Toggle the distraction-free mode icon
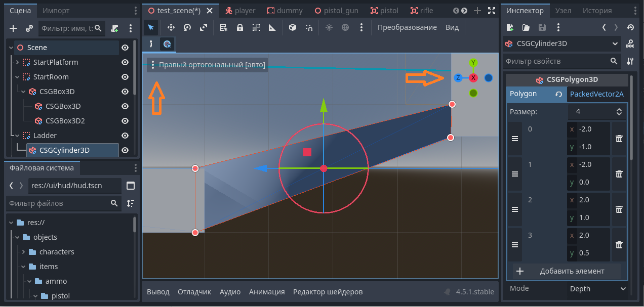The image size is (644, 307). [491, 11]
